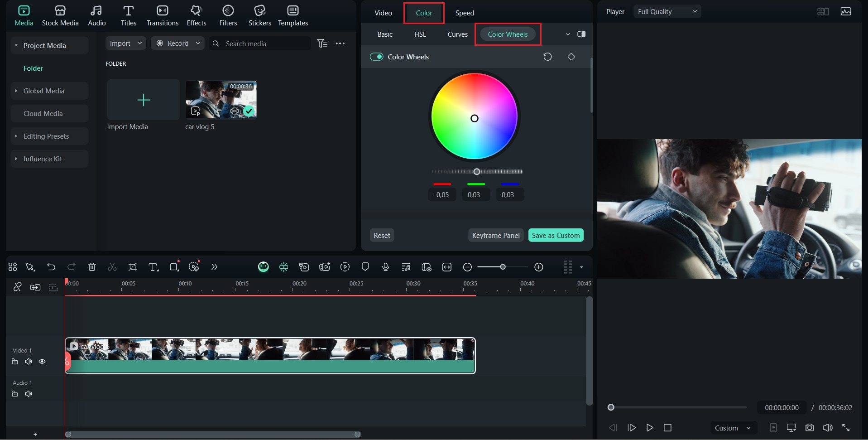868x440 pixels.
Task: Click the Save as Custom button
Action: [555, 235]
